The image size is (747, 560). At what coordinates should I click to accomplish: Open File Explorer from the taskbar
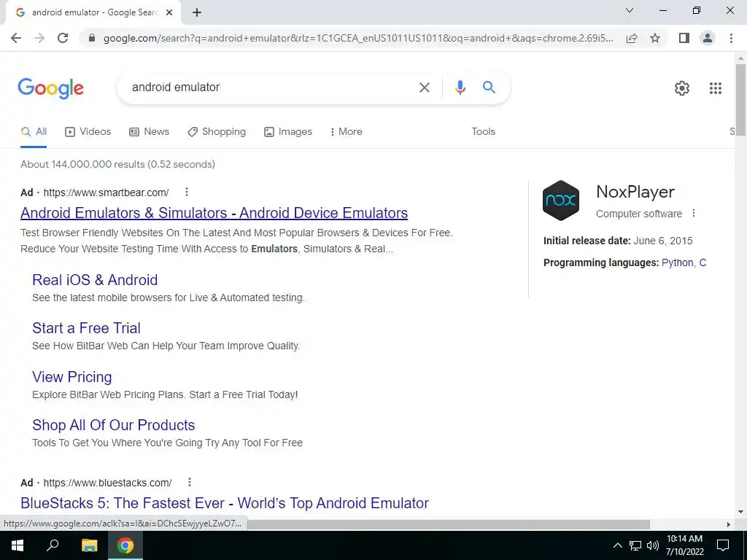89,545
